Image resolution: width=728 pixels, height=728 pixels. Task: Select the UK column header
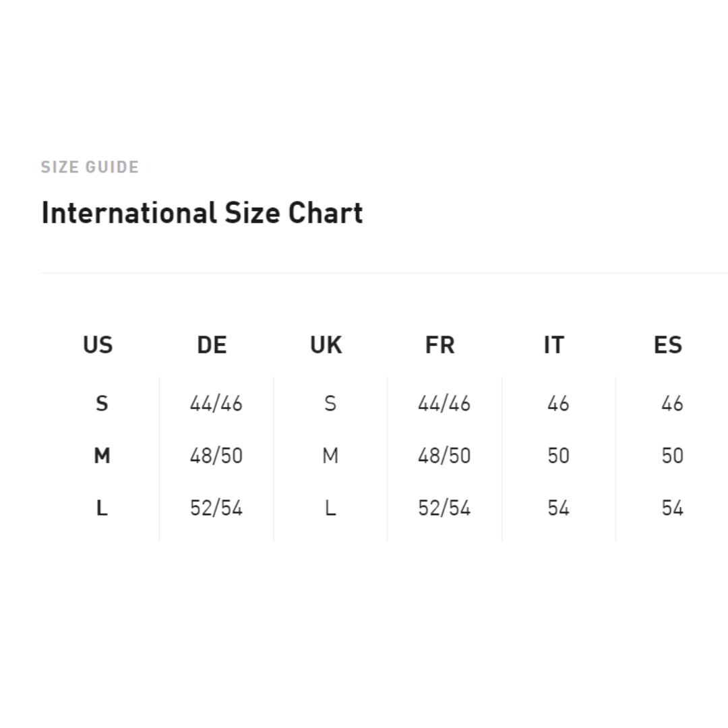coord(326,344)
